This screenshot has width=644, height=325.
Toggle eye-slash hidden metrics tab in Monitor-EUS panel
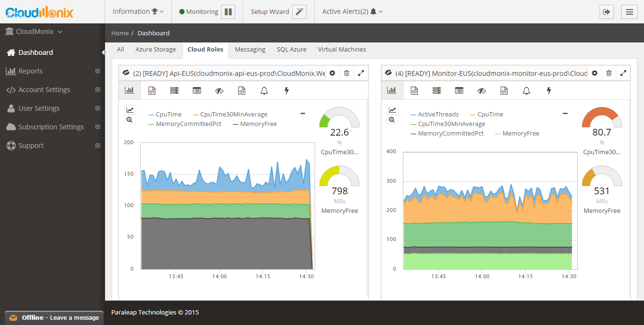[x=481, y=90]
